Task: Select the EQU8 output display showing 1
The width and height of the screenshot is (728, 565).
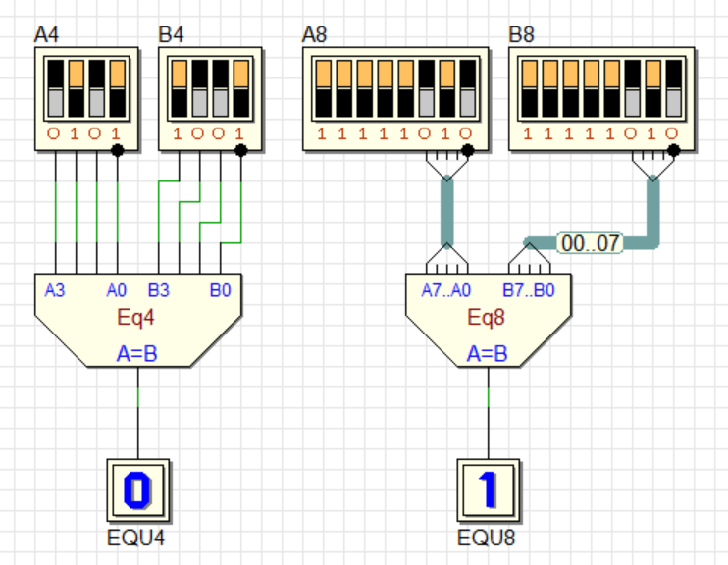Action: click(488, 490)
